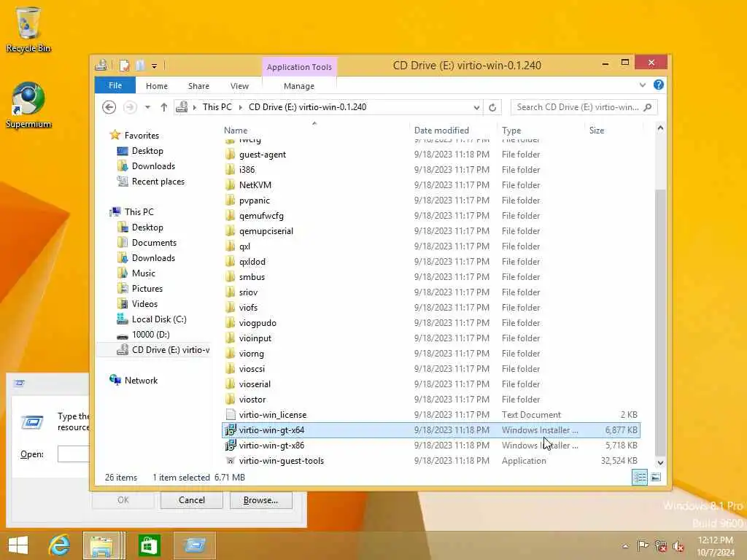Open Downloads under Favorites

click(153, 166)
